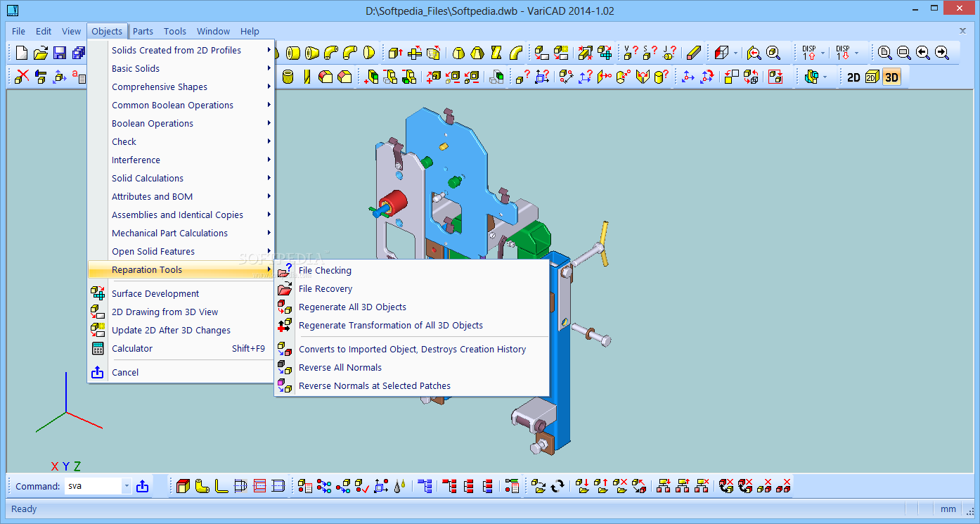Expand the Basic Solids submenu
Image resolution: width=980 pixels, height=524 pixels.
(x=181, y=68)
